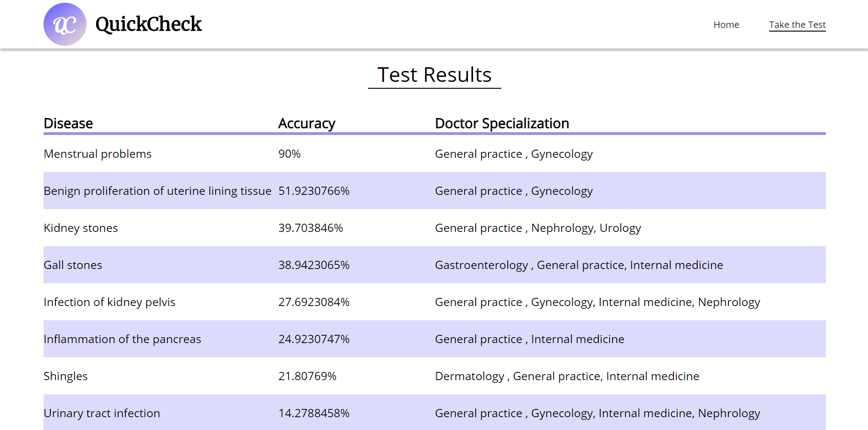Select the Infection of kidney pelvis row
This screenshot has width=868, height=430.
434,302
